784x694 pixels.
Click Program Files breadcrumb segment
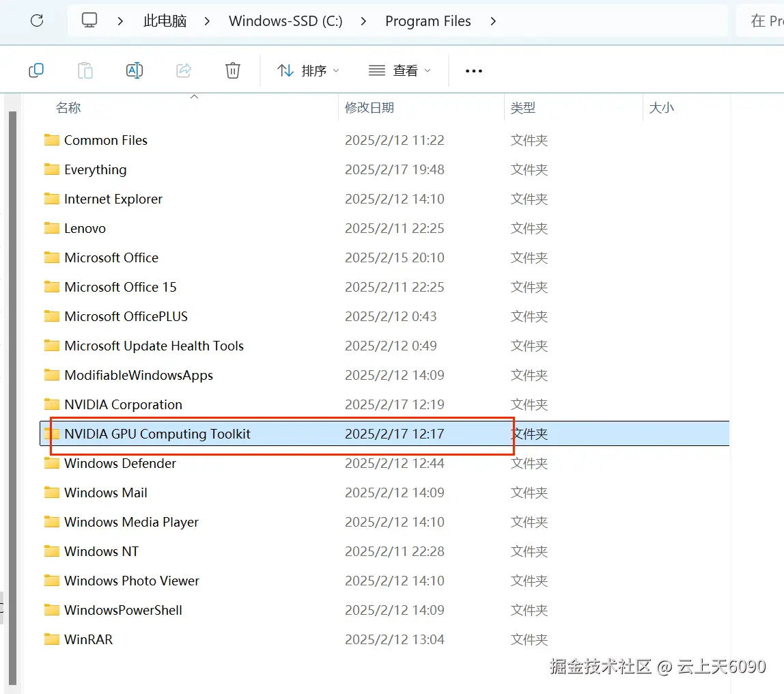point(428,21)
